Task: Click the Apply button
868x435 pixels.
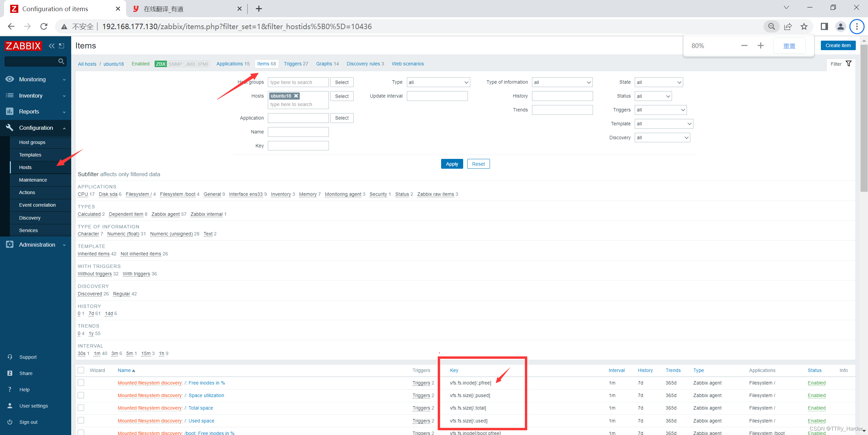Action: point(452,164)
